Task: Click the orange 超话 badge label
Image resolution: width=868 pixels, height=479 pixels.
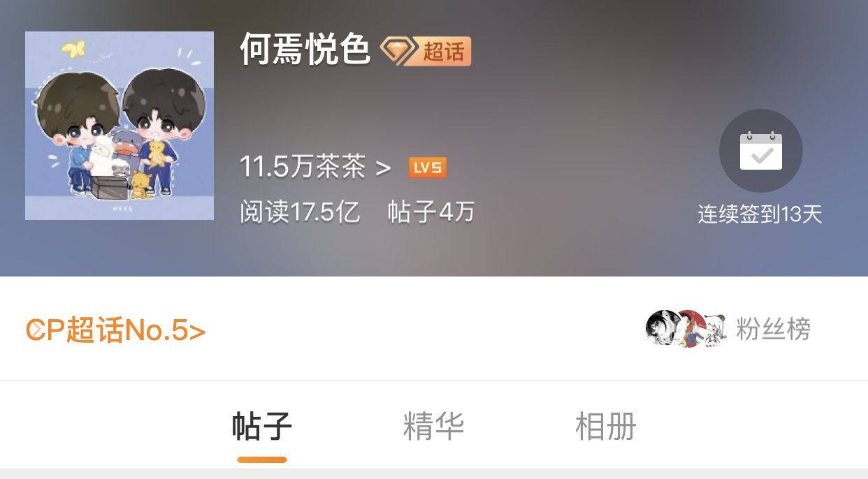Action: (444, 51)
